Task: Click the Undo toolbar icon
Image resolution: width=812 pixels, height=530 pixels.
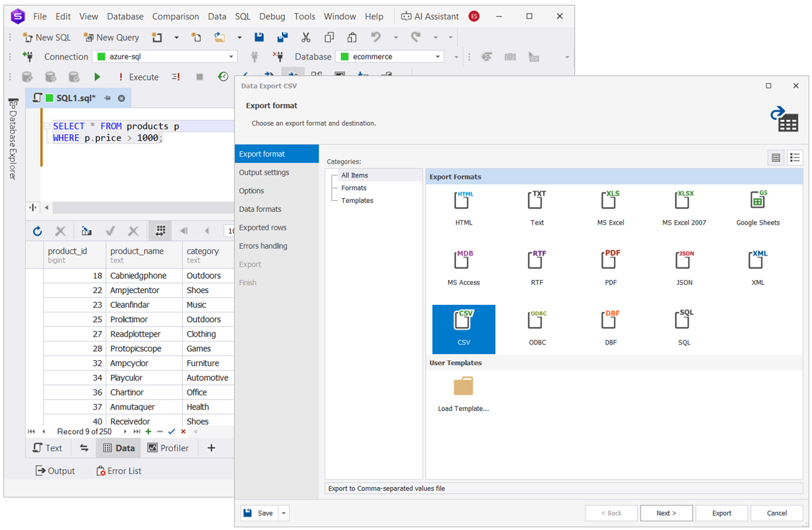Action: 376,37
